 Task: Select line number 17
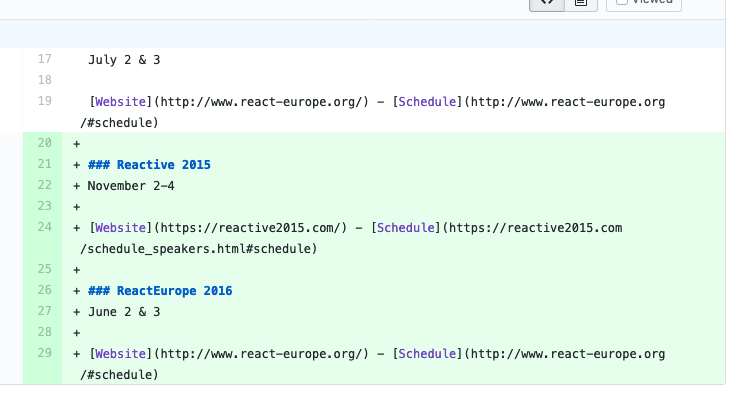[44, 59]
